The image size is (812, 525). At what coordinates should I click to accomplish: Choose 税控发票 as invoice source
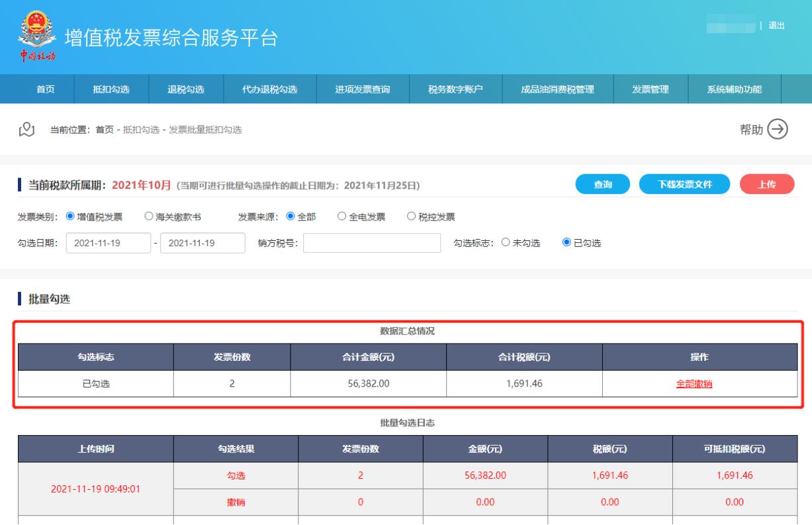click(x=411, y=217)
